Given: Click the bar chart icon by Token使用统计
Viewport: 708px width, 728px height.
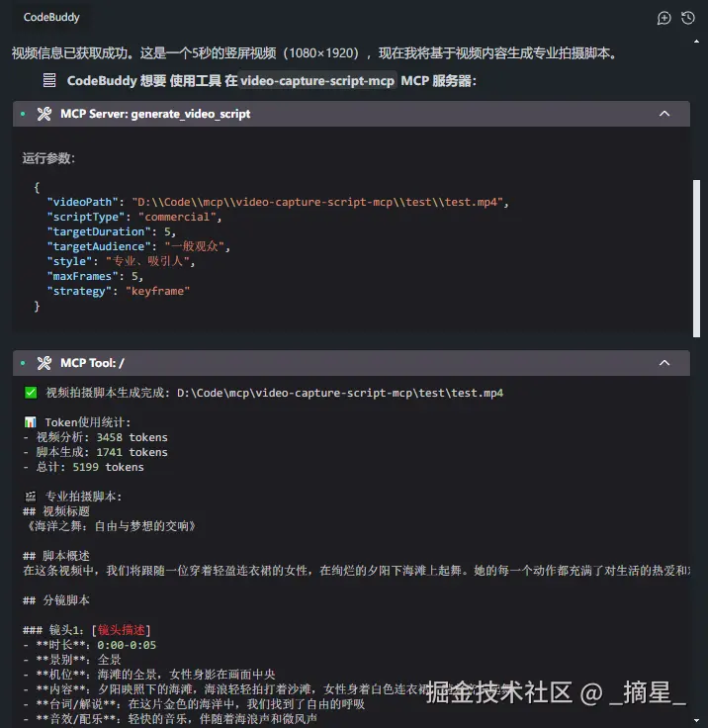Looking at the screenshot, I should click(x=31, y=422).
